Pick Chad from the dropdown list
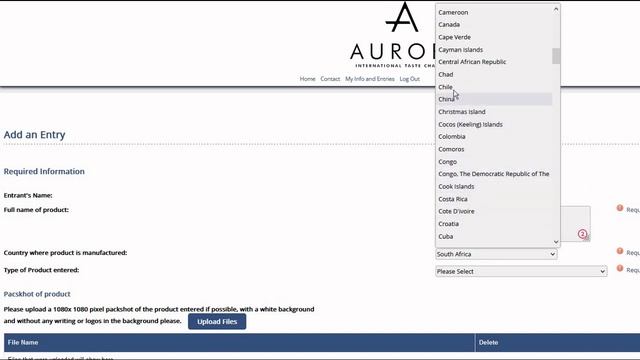Image resolution: width=640 pixels, height=360 pixels. click(494, 74)
